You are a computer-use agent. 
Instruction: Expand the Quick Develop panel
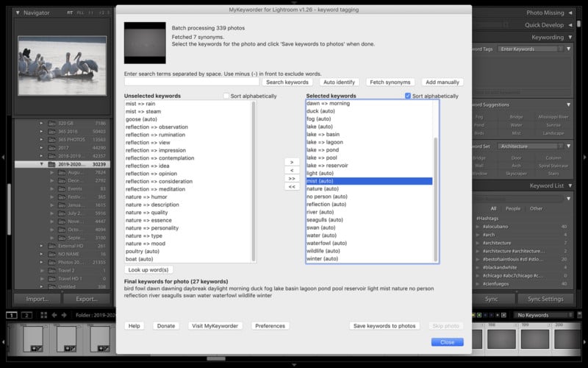(570, 25)
